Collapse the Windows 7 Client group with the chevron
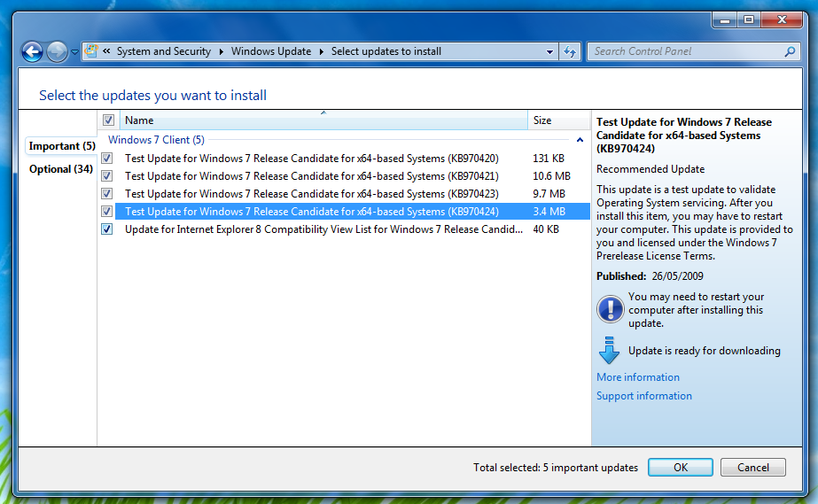The width and height of the screenshot is (818, 504). click(x=580, y=140)
